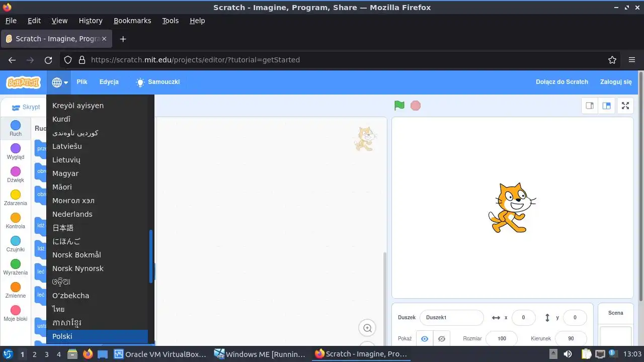Screen dimensions: 644x362
Task: Select the Wygląd blocks category
Action: click(x=16, y=152)
